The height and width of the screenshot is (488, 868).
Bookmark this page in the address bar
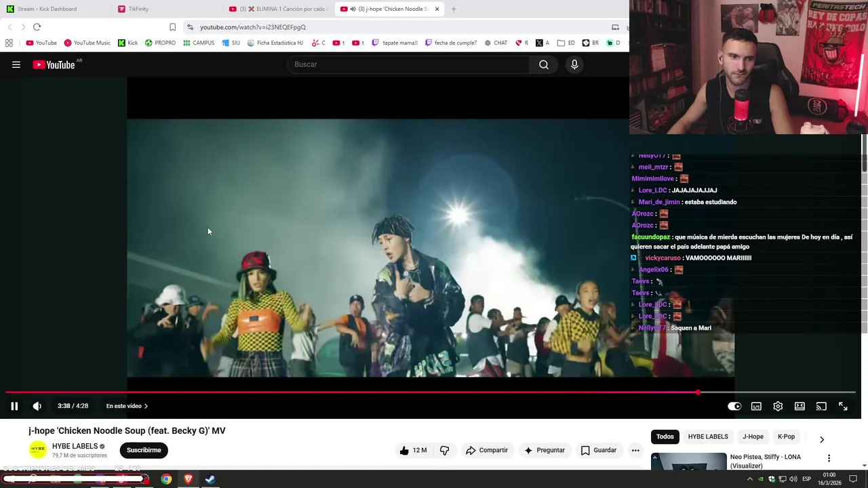click(172, 27)
